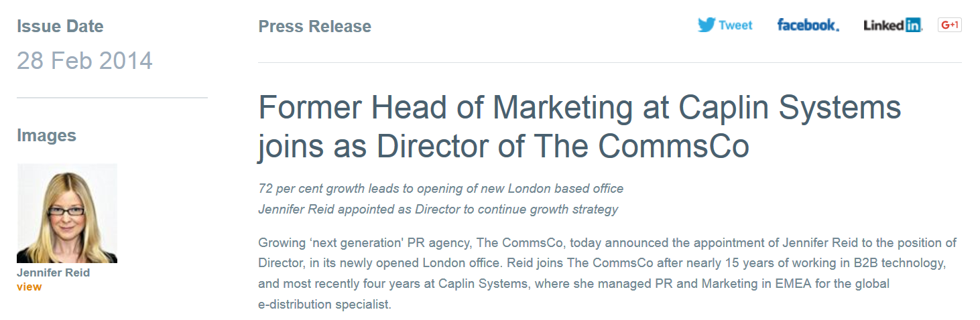
Task: Click the Twitter bird icon
Action: click(x=707, y=25)
